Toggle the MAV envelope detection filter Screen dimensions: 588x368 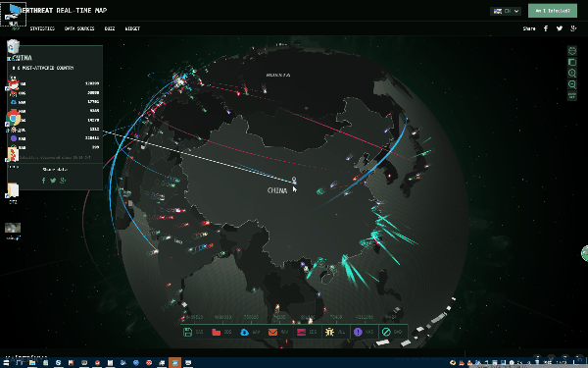tap(278, 332)
